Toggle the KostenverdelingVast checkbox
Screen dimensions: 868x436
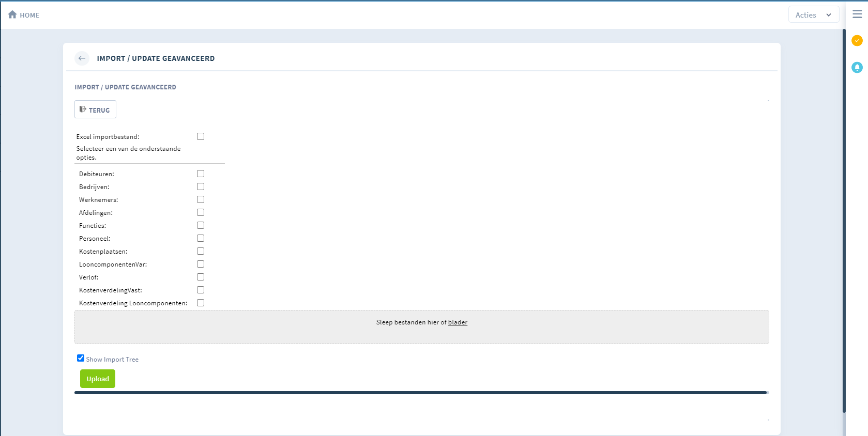[x=201, y=290]
